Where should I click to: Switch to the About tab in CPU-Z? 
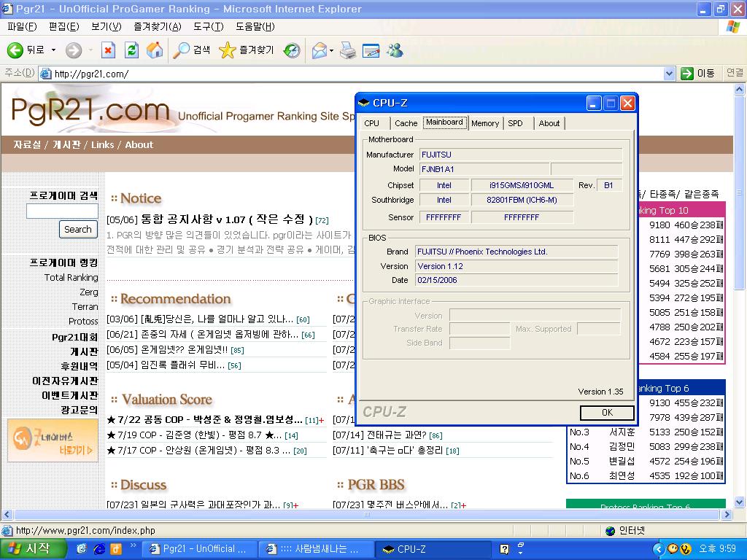(549, 123)
